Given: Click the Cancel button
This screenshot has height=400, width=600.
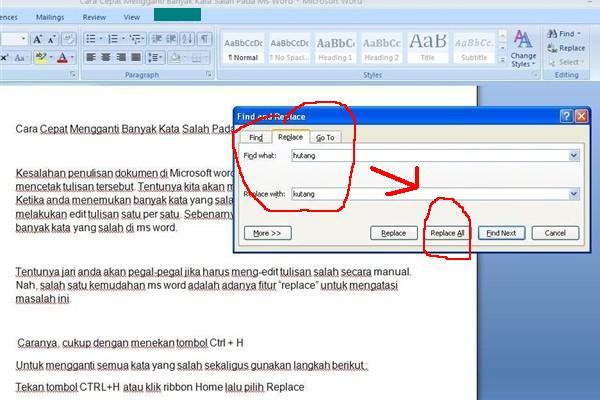Looking at the screenshot, I should (x=555, y=233).
